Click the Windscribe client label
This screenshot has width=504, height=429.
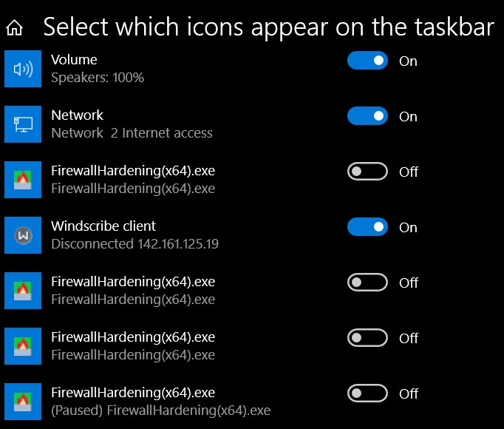103,226
